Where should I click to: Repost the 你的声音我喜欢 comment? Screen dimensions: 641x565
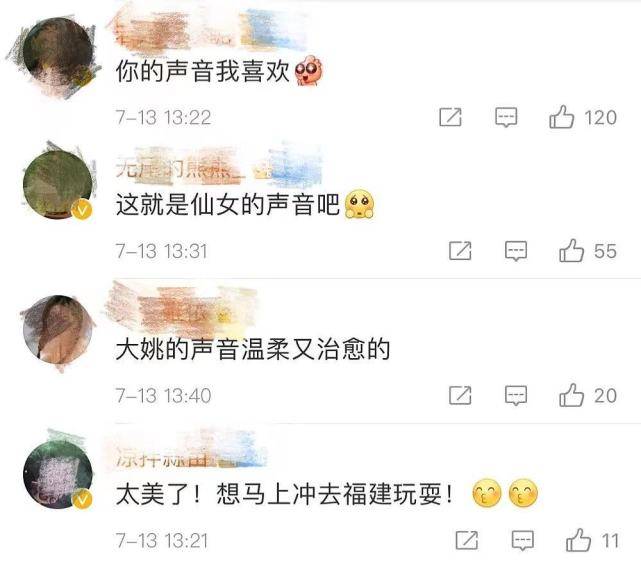(450, 117)
